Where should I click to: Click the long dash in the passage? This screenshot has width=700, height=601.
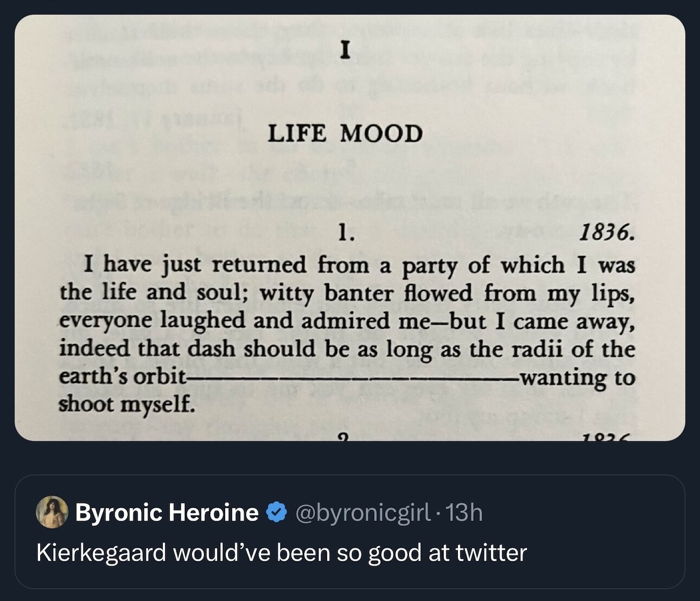coord(350,378)
